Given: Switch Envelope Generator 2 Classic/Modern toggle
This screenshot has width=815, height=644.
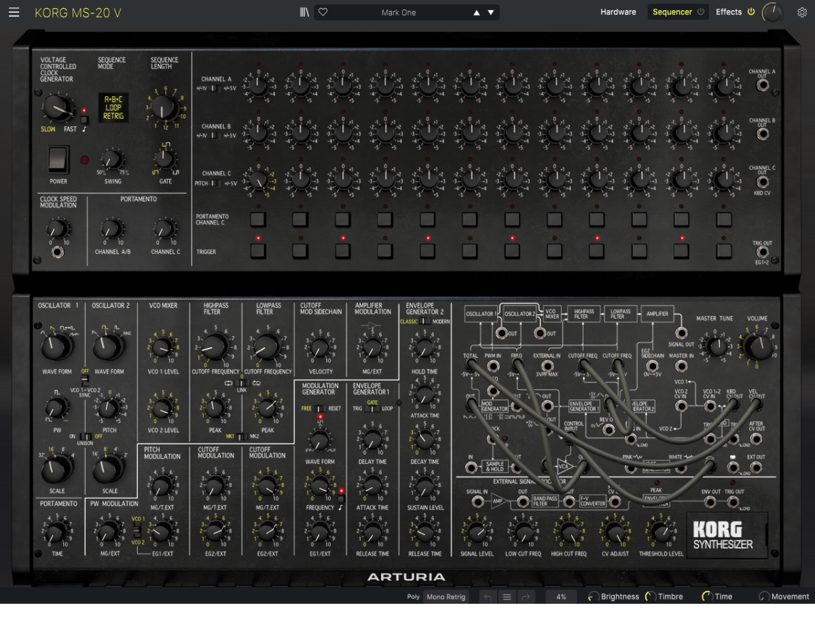Looking at the screenshot, I should [425, 321].
